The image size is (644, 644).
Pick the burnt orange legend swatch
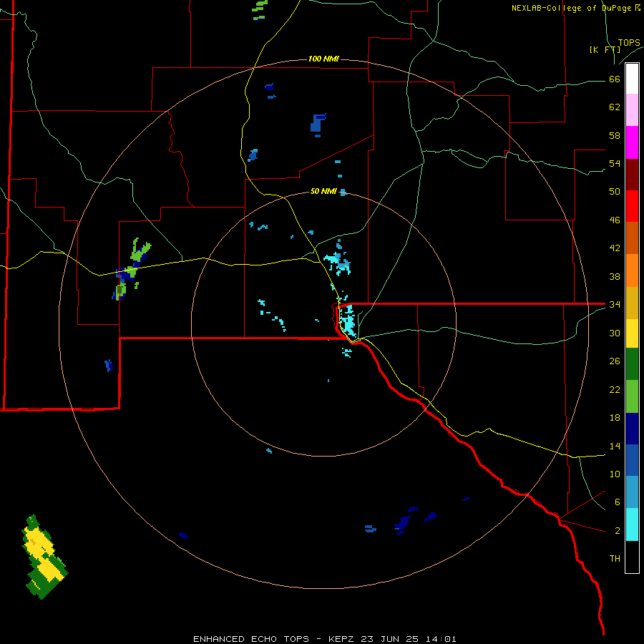tap(632, 238)
